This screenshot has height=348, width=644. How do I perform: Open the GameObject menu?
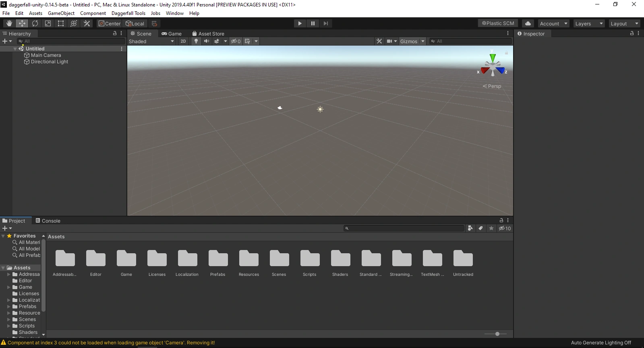[x=61, y=13]
